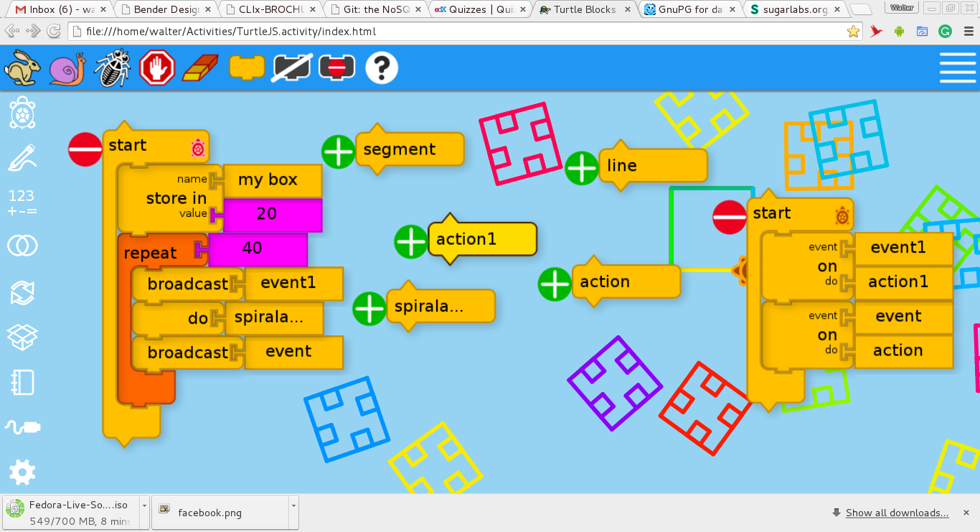
Task: Open dropdown arrow next to facebook.png download
Action: pyautogui.click(x=293, y=505)
